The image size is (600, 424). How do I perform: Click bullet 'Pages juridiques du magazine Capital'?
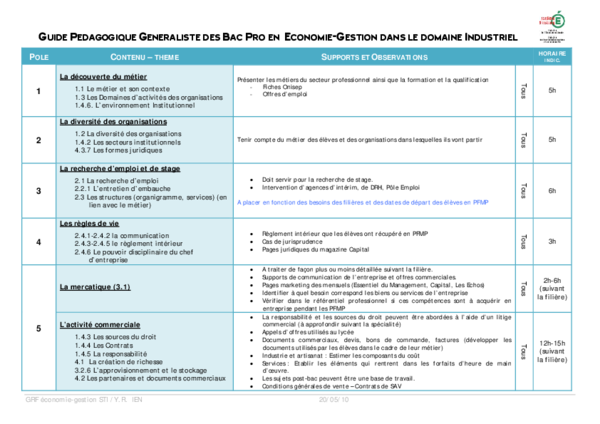(x=315, y=250)
